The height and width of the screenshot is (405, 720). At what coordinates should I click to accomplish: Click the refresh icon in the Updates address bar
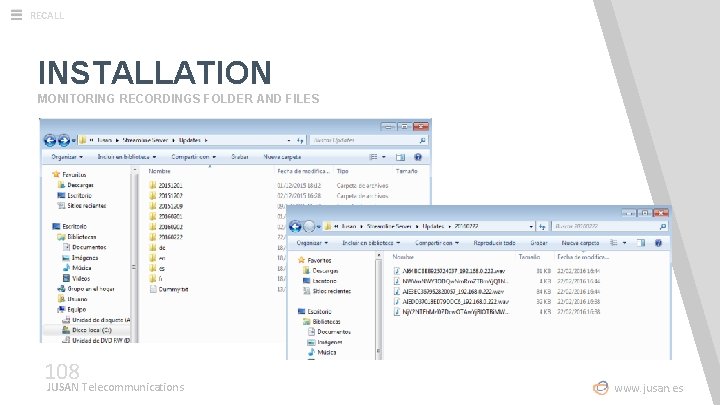(x=300, y=140)
